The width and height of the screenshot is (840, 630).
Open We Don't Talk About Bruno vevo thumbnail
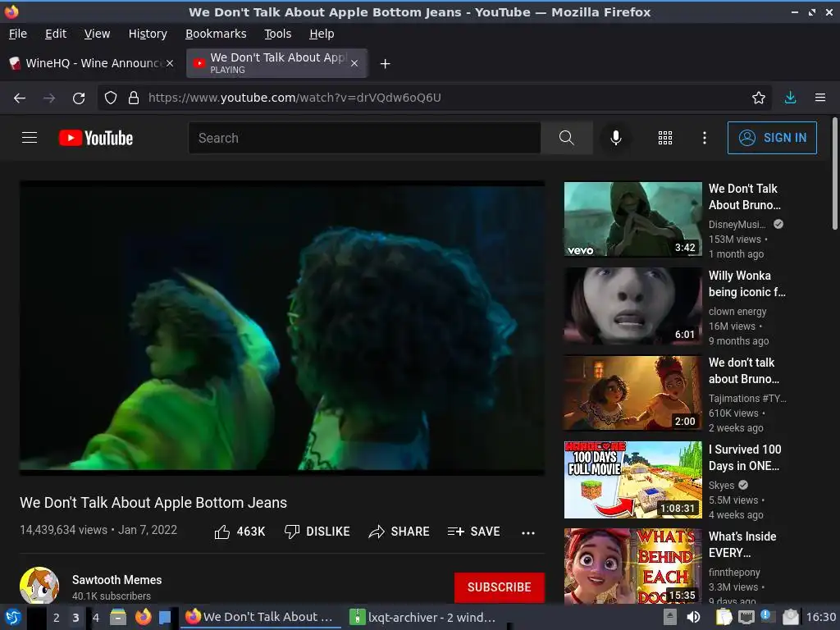point(632,219)
